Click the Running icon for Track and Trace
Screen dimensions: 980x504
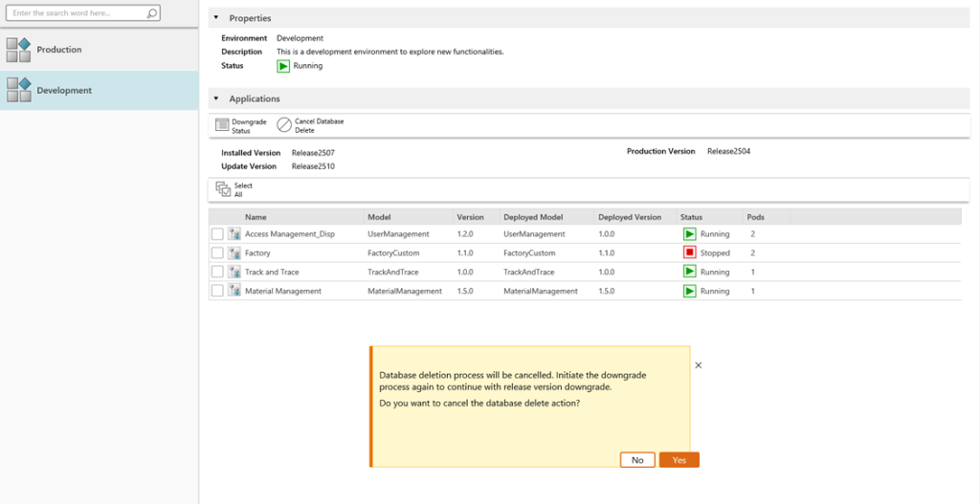(x=689, y=272)
